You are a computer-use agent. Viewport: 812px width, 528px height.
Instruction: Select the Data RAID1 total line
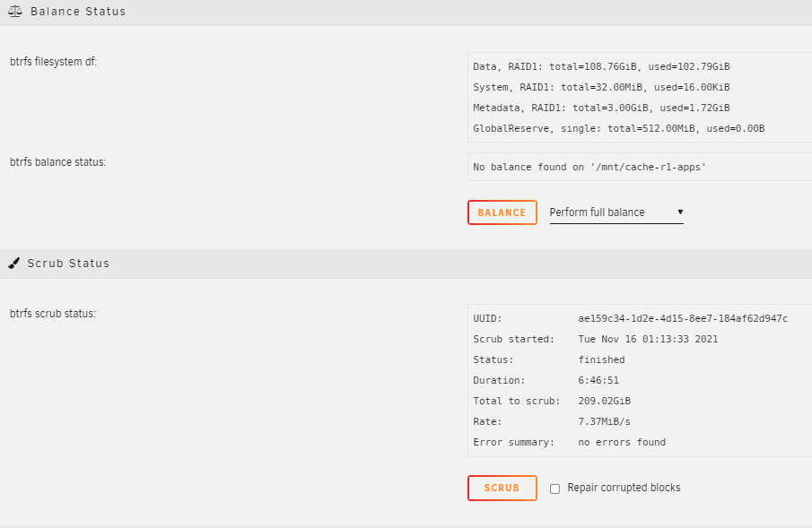click(601, 66)
